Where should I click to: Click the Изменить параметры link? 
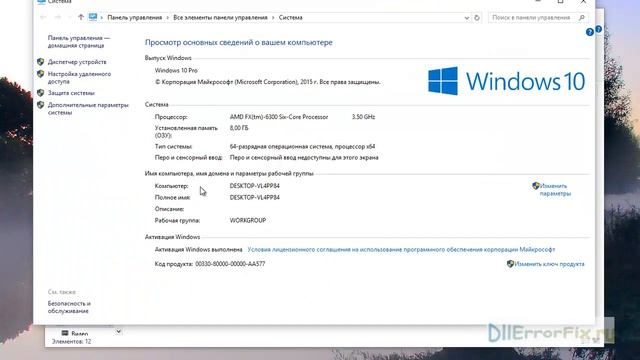(x=555, y=190)
